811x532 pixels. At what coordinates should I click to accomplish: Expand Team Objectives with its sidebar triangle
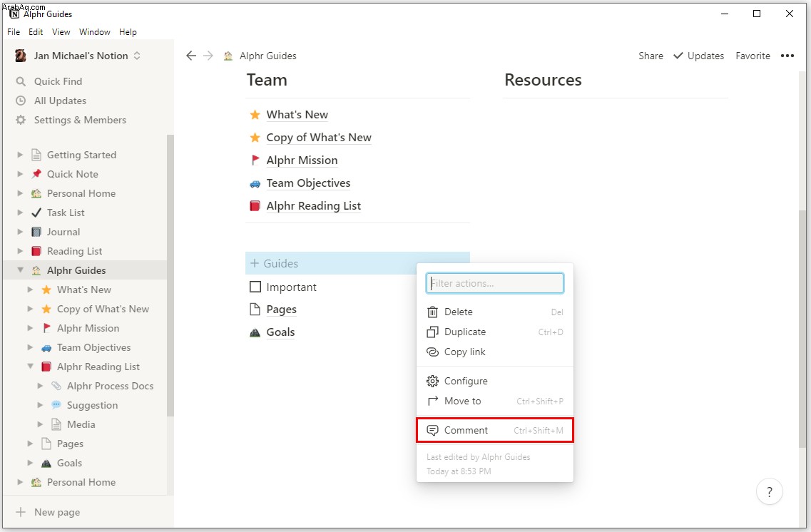click(30, 347)
